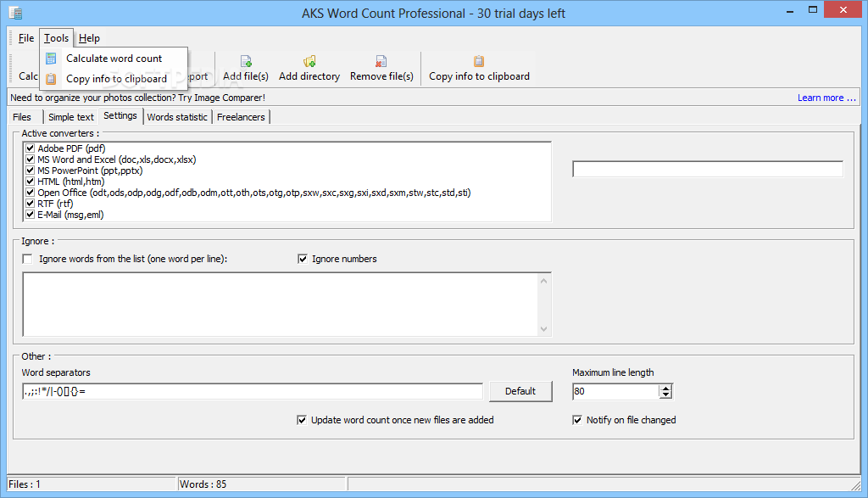868x498 pixels.
Task: Click the ignore list scrollbar up arrow
Action: click(x=543, y=281)
